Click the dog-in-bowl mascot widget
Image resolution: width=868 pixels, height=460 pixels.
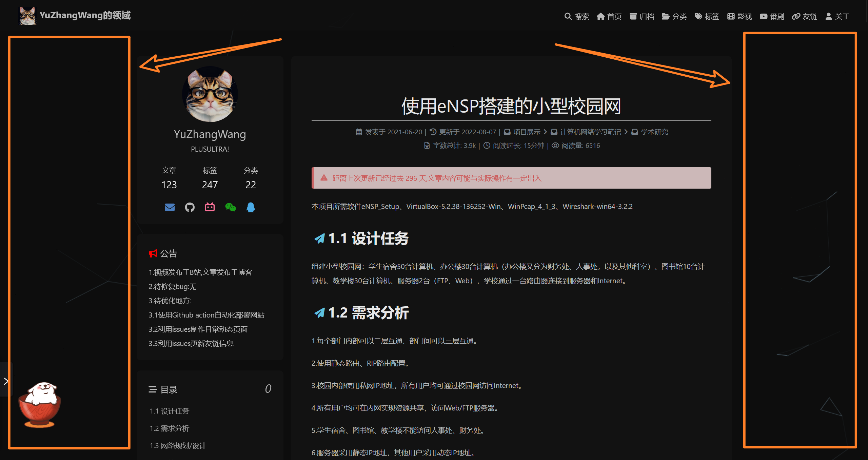39,406
